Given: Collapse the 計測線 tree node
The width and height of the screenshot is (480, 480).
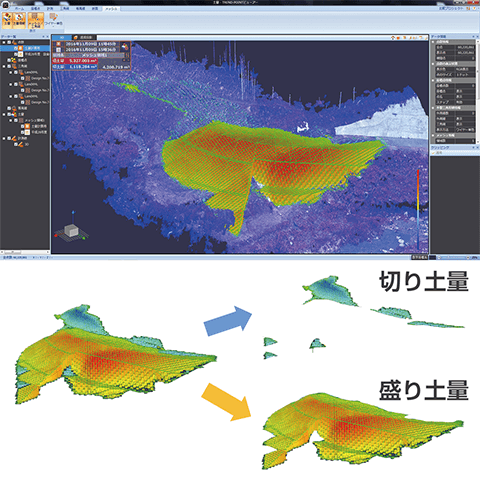Looking at the screenshot, I should 4,138.
